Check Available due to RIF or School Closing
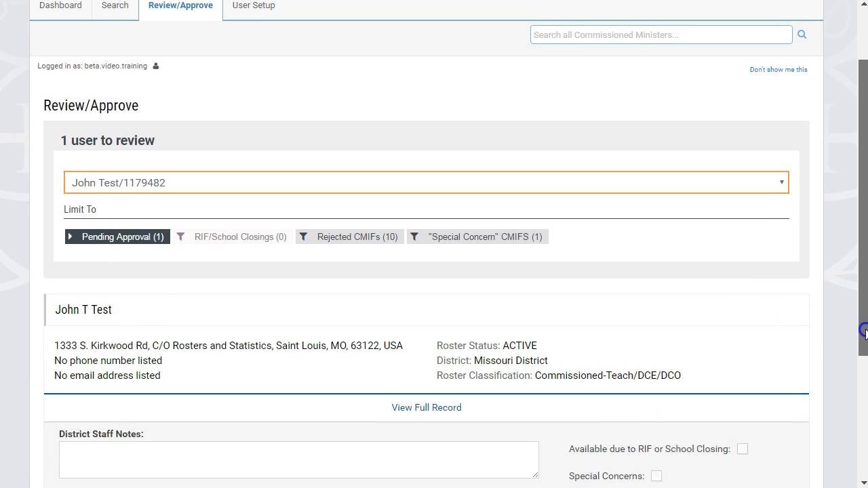Viewport: 868px width, 488px height. [x=743, y=449]
